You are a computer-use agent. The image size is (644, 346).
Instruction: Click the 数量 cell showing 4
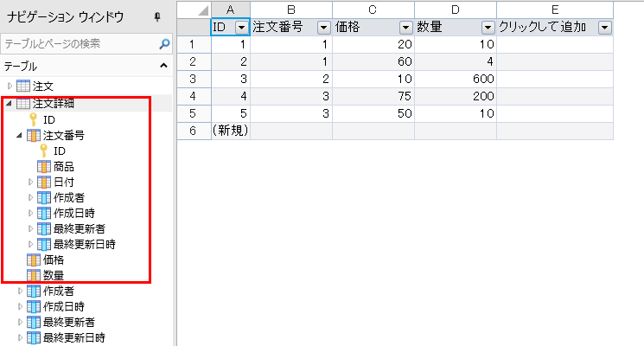click(x=456, y=61)
